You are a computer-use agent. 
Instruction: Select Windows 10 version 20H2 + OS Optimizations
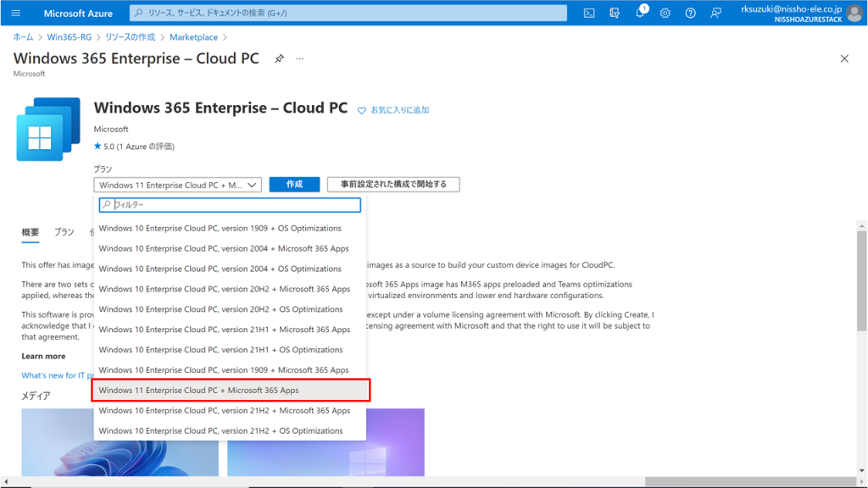(230, 308)
